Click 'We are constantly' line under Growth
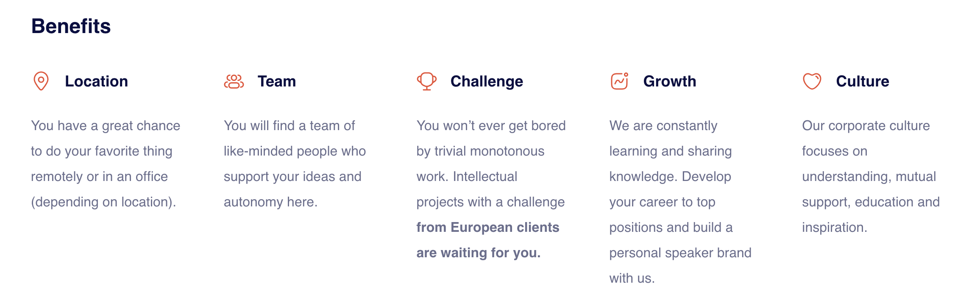The image size is (980, 306). pyautogui.click(x=663, y=126)
